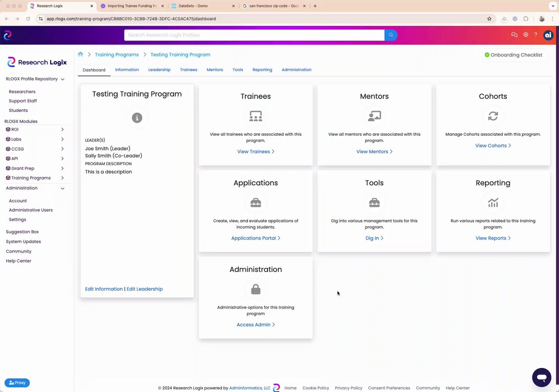Image resolution: width=559 pixels, height=392 pixels.
Task: Expand the Training Programs module
Action: click(x=62, y=178)
